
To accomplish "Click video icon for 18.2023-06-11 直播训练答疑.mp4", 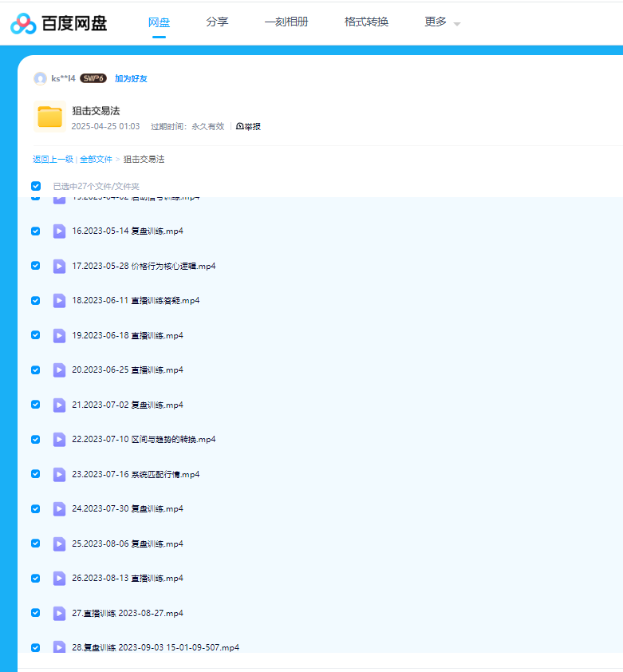I will coord(59,301).
